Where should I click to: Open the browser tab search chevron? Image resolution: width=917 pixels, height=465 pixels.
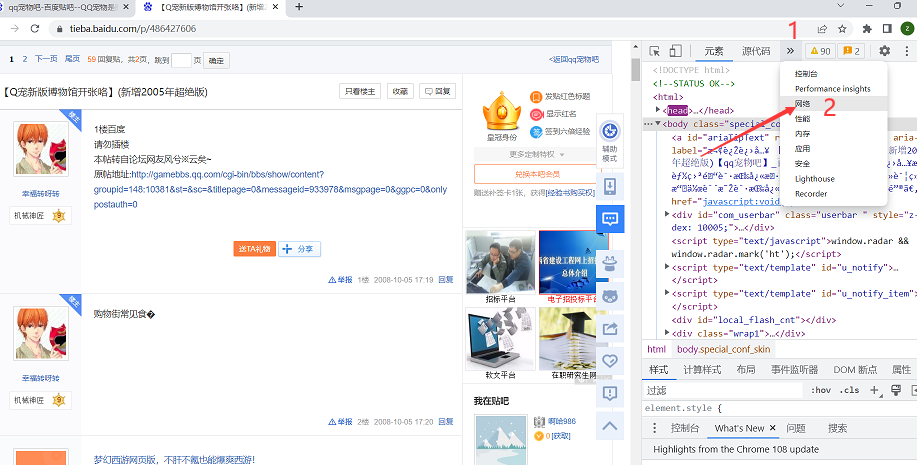point(840,6)
